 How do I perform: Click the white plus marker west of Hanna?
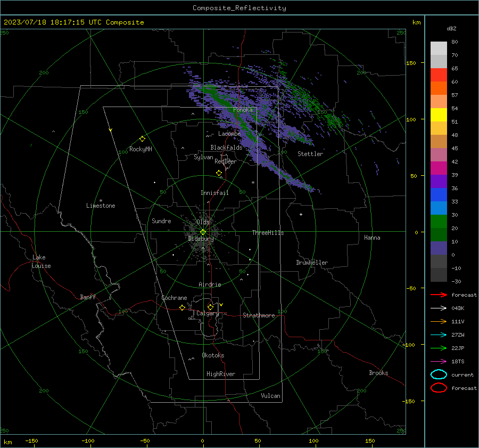(301, 214)
